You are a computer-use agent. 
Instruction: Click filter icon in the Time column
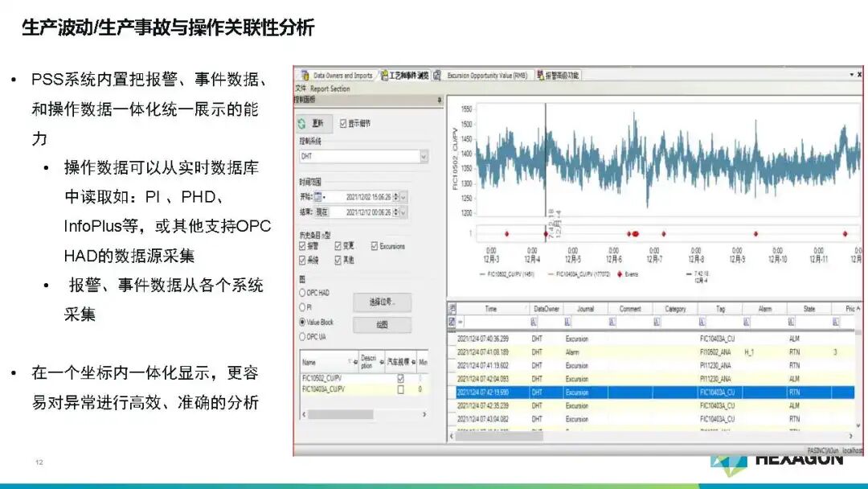461,322
